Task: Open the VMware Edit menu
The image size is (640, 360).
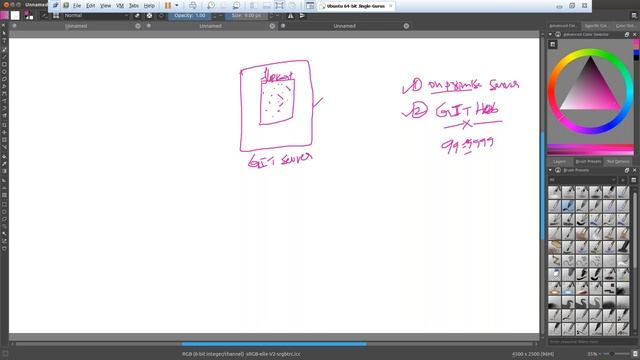Action: 91,6
